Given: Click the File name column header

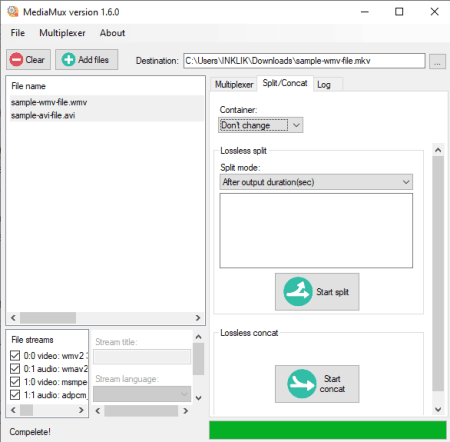Looking at the screenshot, I should pos(28,86).
